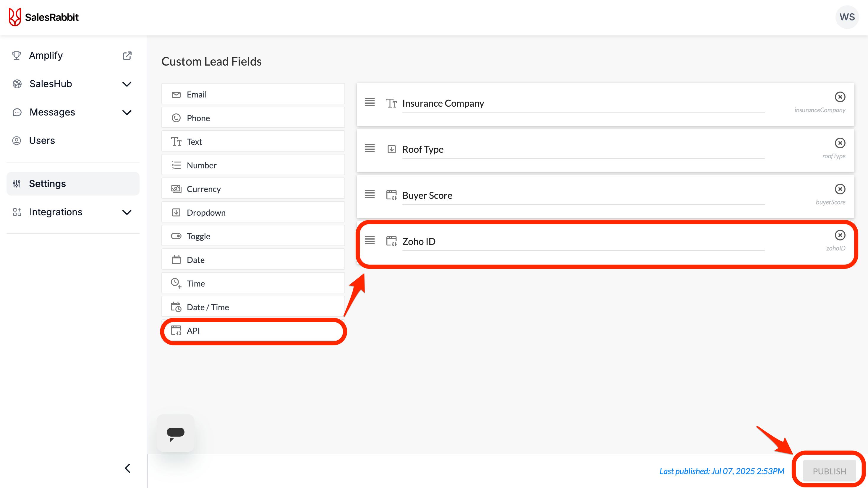Click the Custom Lead Fields heading
This screenshot has width=868, height=488.
click(211, 62)
